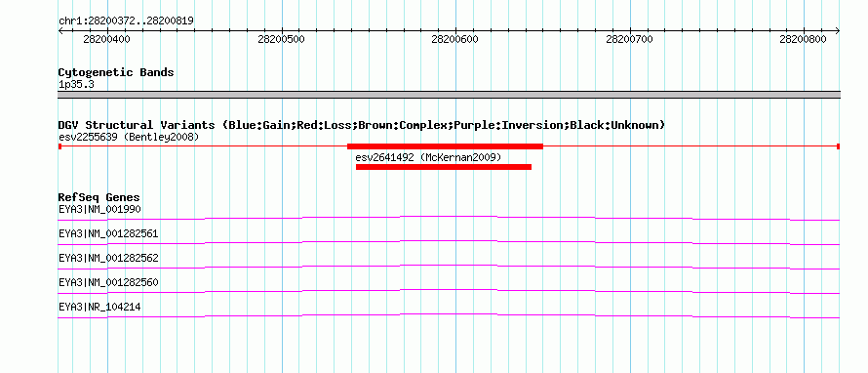
Task: Click ruler position 28200700
Action: point(629,39)
